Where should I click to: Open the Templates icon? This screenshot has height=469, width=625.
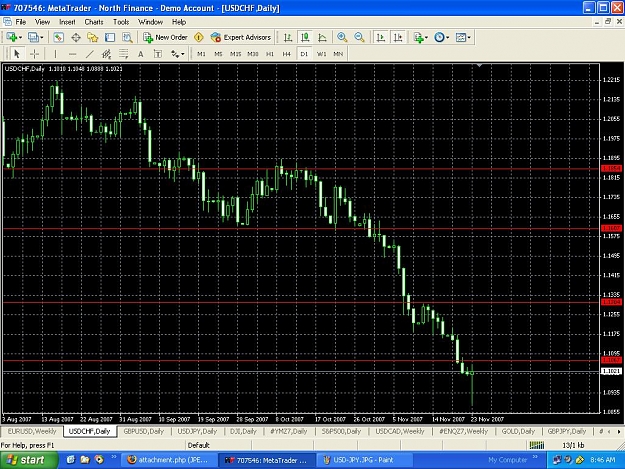(x=460, y=37)
